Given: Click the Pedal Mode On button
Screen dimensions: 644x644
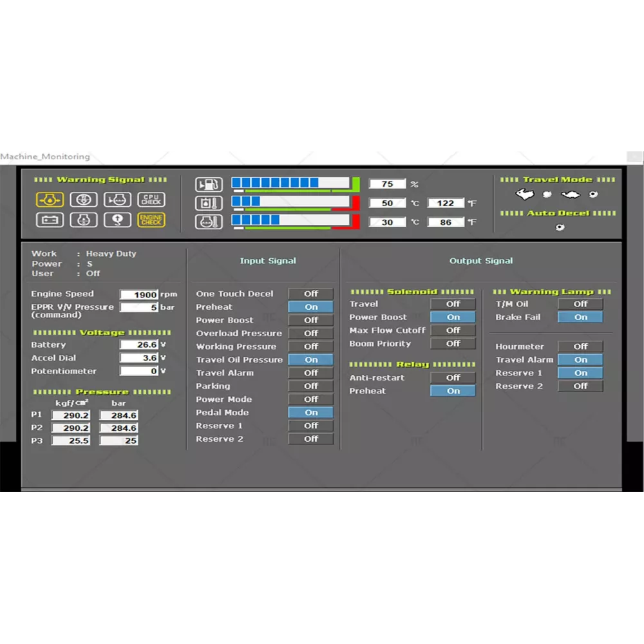Looking at the screenshot, I should 311,413.
